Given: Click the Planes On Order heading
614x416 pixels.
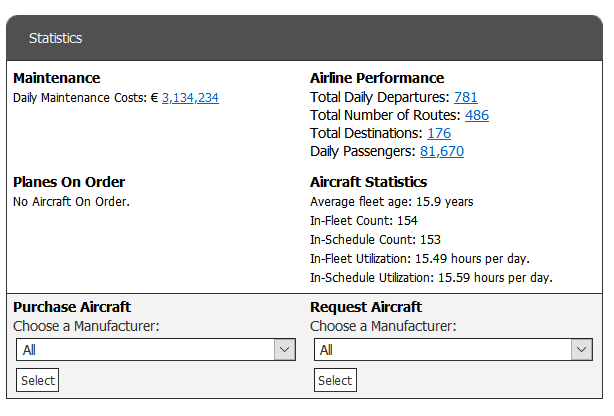Looking at the screenshot, I should (69, 182).
